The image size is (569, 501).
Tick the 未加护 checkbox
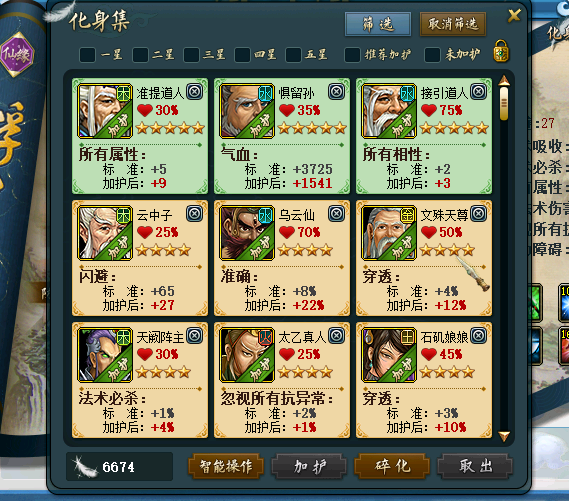(x=433, y=55)
